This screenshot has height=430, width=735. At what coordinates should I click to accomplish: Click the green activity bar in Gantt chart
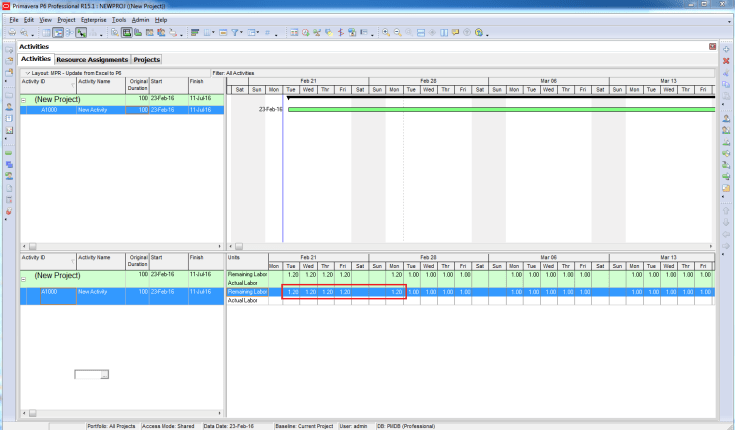click(500, 109)
